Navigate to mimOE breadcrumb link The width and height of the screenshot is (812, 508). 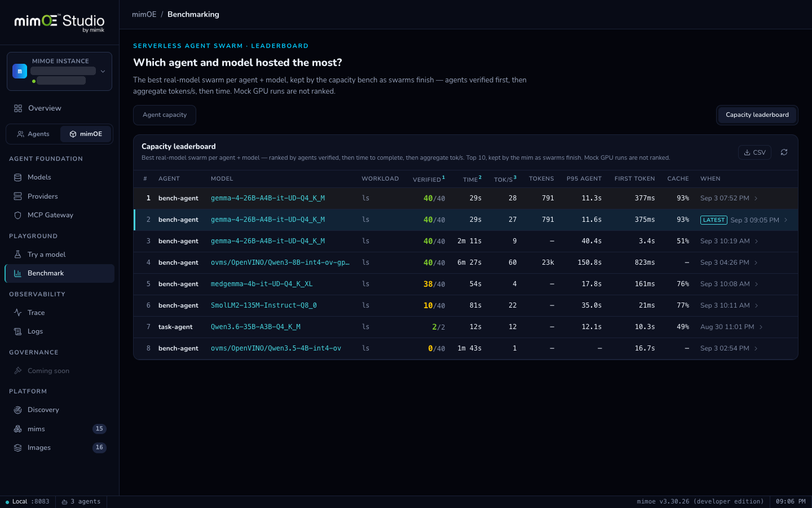pos(144,15)
